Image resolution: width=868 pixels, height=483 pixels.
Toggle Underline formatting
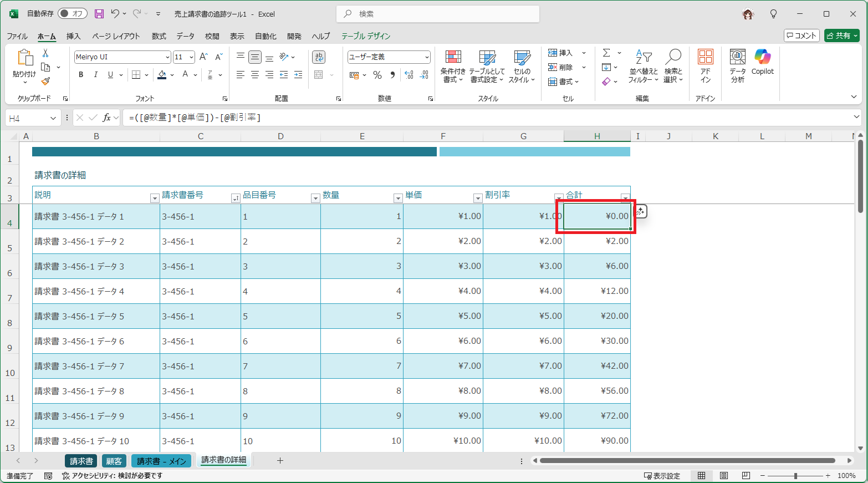tap(110, 75)
